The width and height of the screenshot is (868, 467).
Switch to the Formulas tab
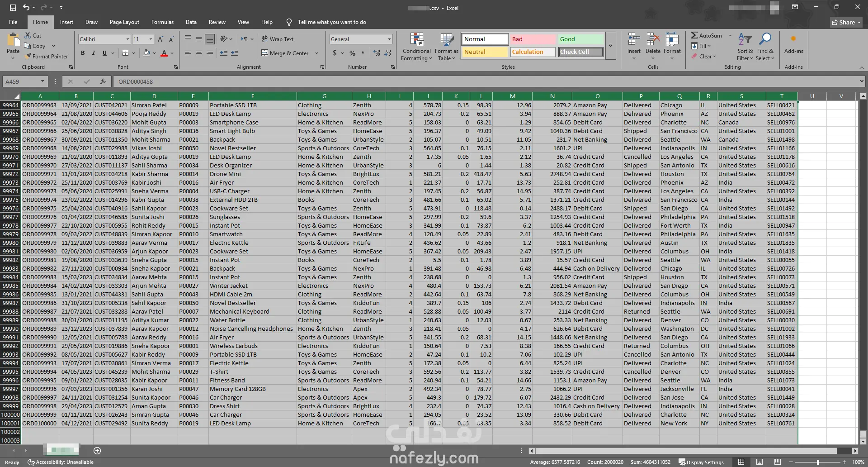coord(162,22)
